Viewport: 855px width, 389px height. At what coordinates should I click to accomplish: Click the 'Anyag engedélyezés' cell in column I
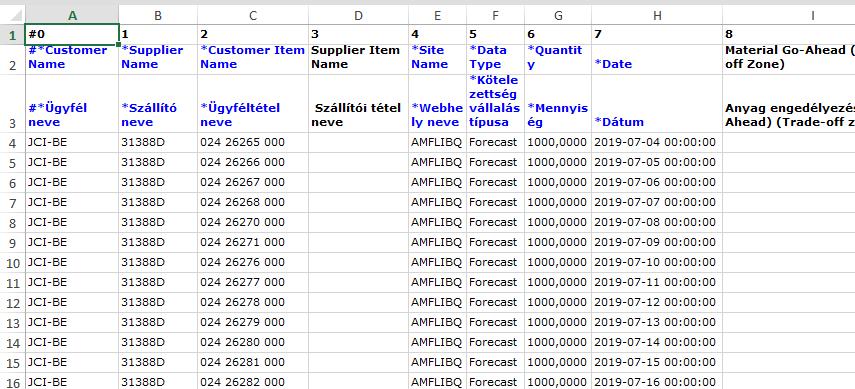point(789,104)
